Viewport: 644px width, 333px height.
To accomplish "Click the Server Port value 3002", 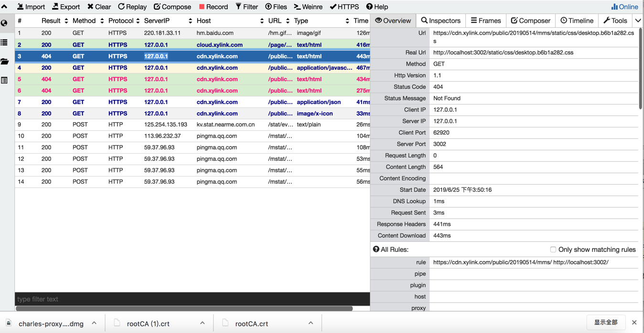I will point(440,144).
